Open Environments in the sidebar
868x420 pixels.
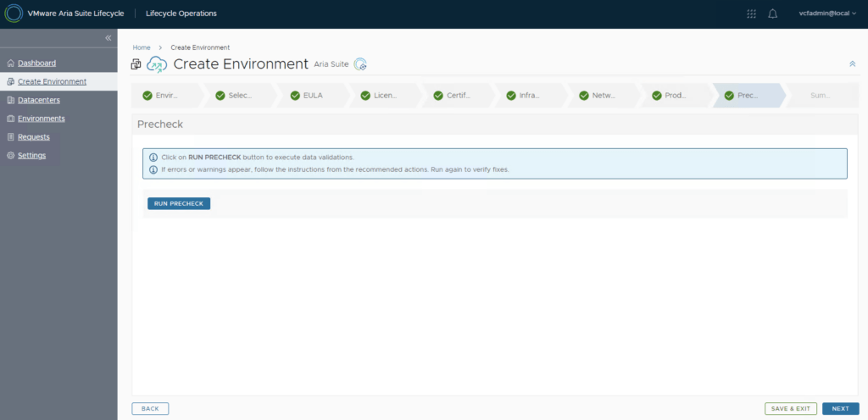coord(41,119)
